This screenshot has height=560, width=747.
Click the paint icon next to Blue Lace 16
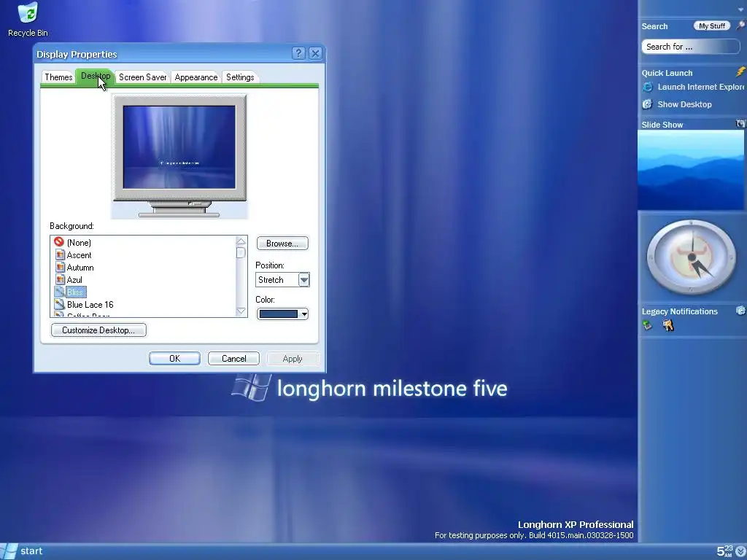tap(59, 304)
